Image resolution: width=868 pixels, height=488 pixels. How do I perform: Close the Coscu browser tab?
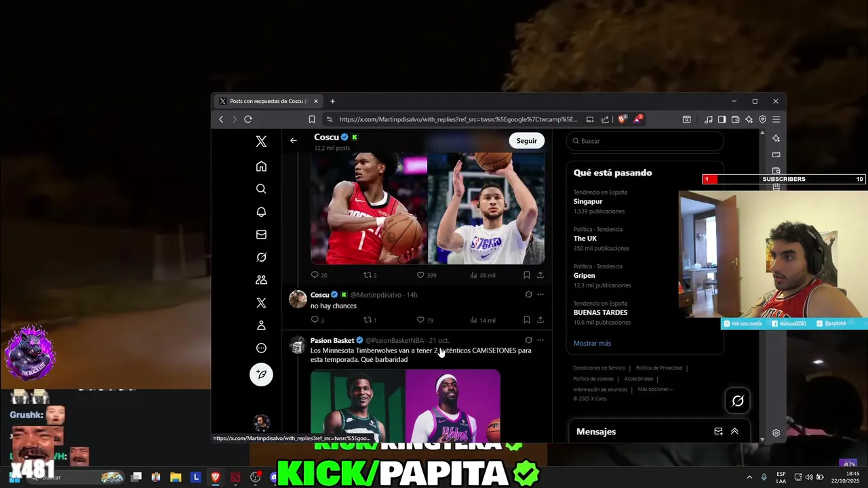pos(315,101)
